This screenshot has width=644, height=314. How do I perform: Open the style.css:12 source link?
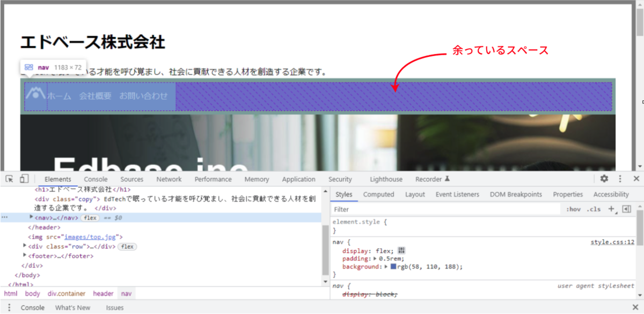[612, 242]
